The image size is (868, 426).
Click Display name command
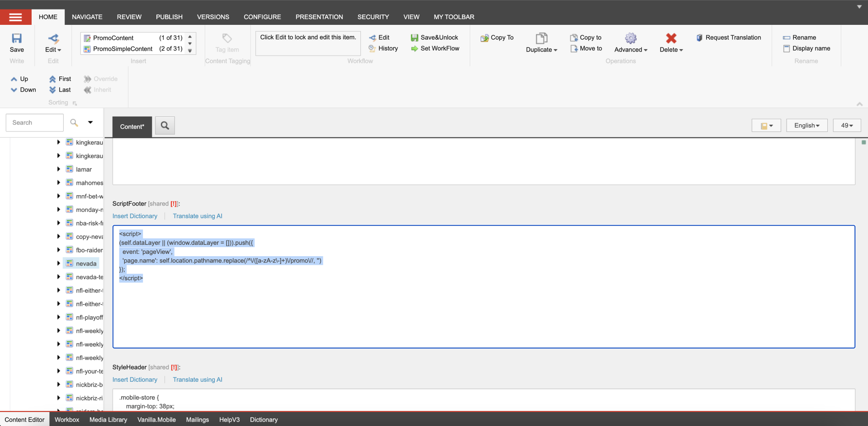(x=807, y=48)
